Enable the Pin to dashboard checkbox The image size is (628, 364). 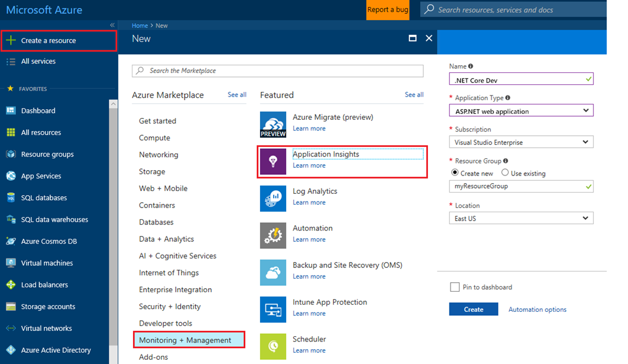pos(455,287)
